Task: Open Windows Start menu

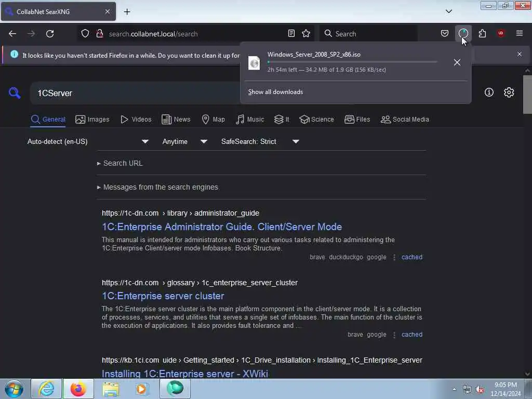Action: [x=14, y=389]
